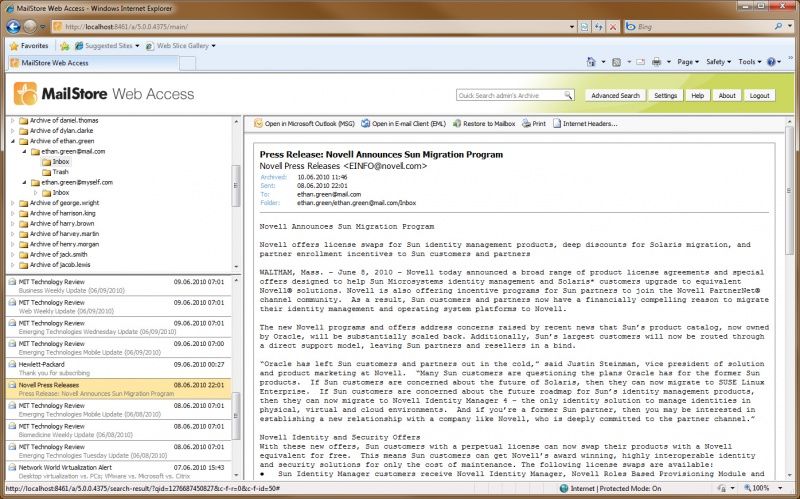Click the MailStore logo icon
800x499 pixels.
pos(26,94)
